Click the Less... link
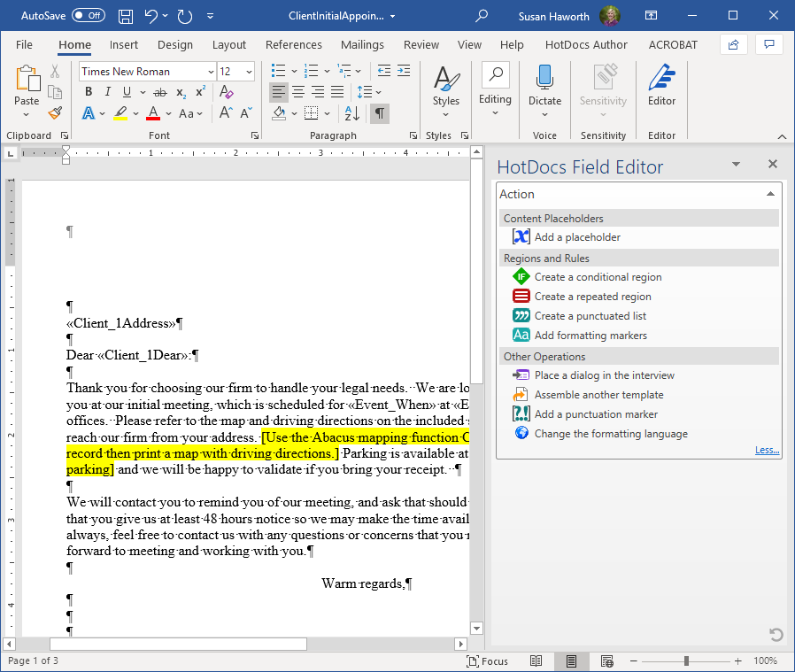Image resolution: width=795 pixels, height=672 pixels. click(767, 450)
